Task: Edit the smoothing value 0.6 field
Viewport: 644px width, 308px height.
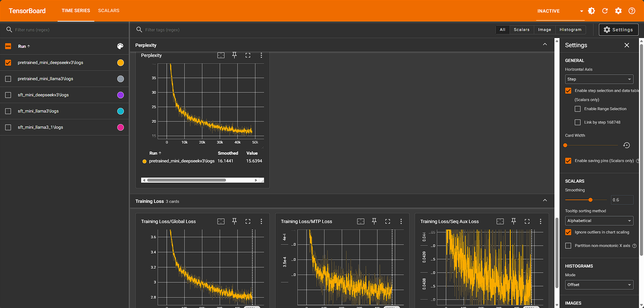Action: coord(622,200)
